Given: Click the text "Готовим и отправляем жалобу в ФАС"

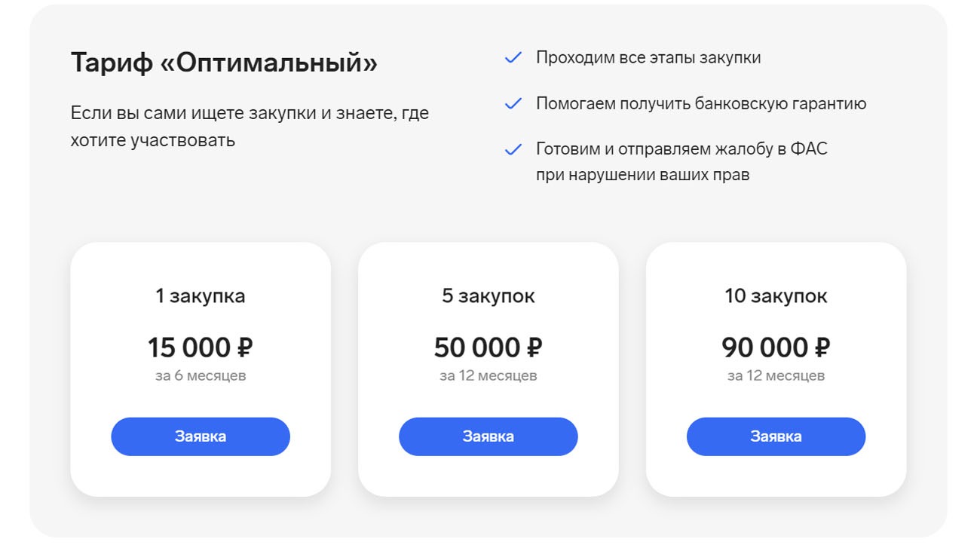Looking at the screenshot, I should (x=681, y=149).
